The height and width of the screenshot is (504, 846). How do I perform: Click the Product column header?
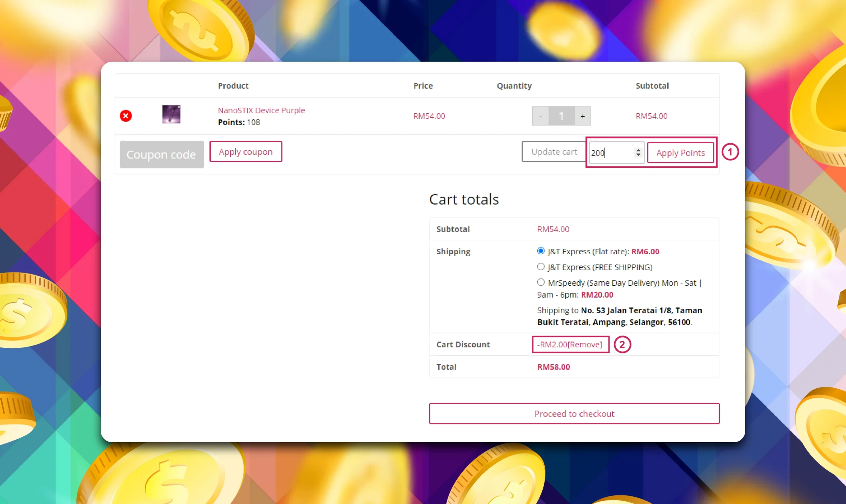click(x=233, y=86)
